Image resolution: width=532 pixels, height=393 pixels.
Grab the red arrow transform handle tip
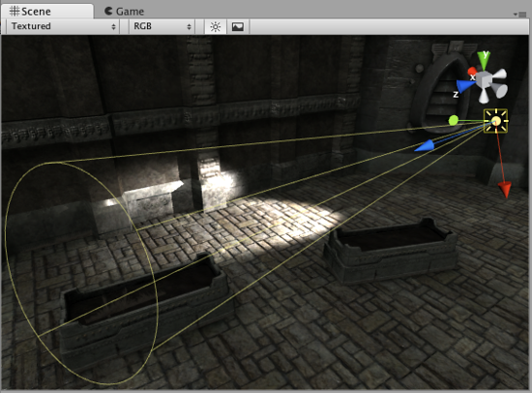(x=505, y=190)
